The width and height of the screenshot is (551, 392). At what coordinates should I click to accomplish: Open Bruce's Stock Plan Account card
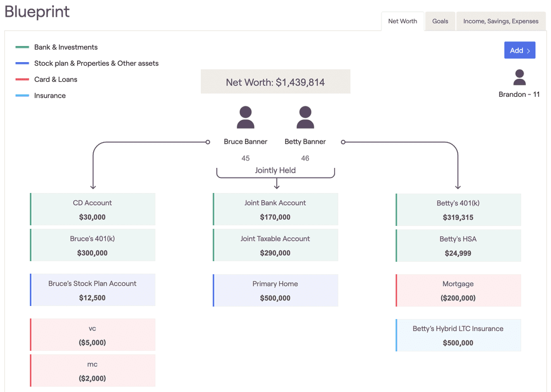pyautogui.click(x=92, y=290)
